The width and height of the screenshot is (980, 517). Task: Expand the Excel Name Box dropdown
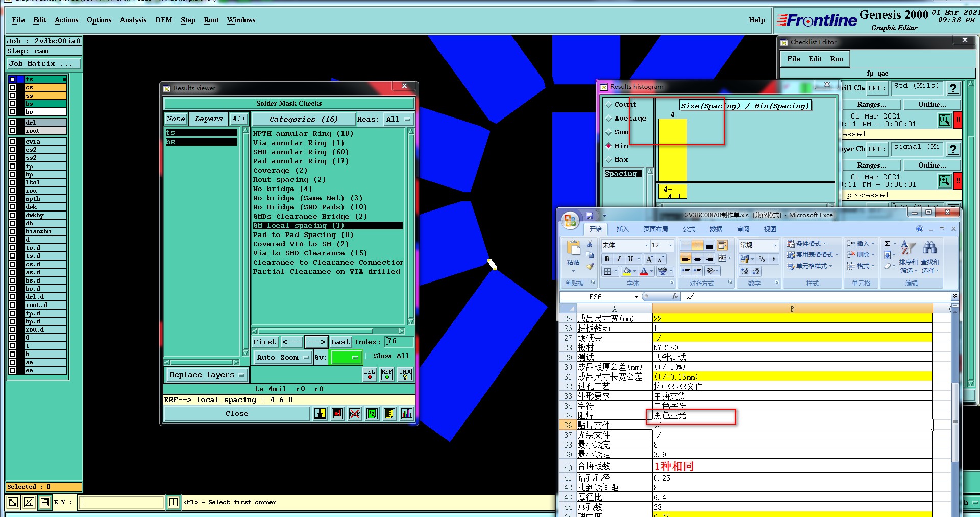[x=636, y=297]
